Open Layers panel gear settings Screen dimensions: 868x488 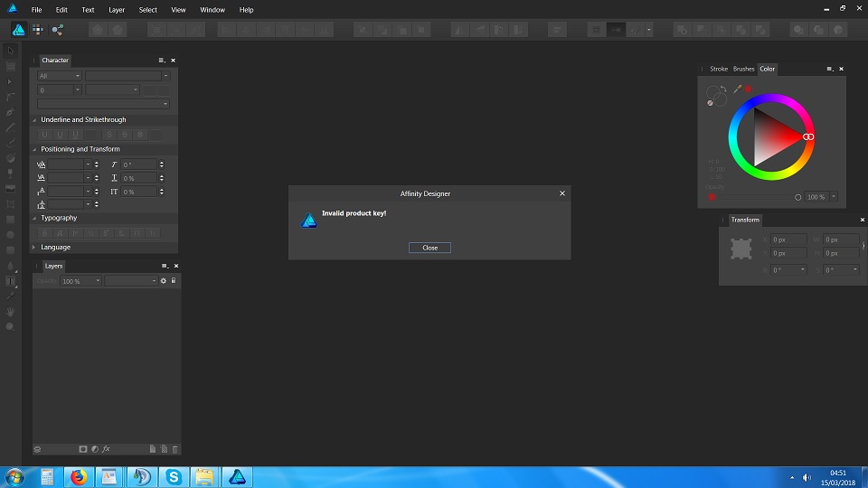[164, 281]
